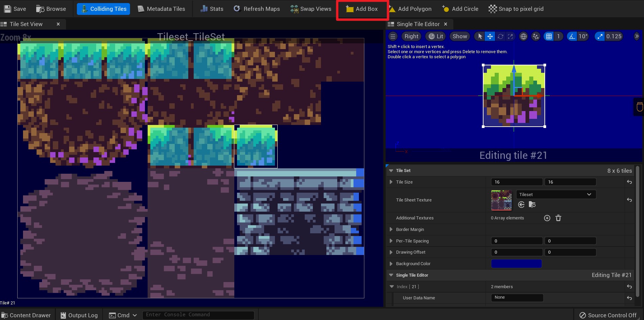
Task: Add element to Additional Textures array
Action: (x=547, y=218)
